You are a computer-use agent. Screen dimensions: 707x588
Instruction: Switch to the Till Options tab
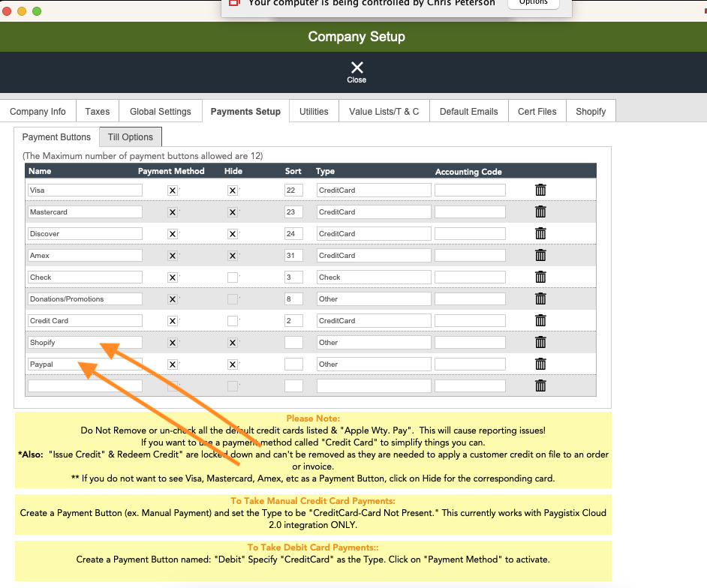[x=130, y=136]
